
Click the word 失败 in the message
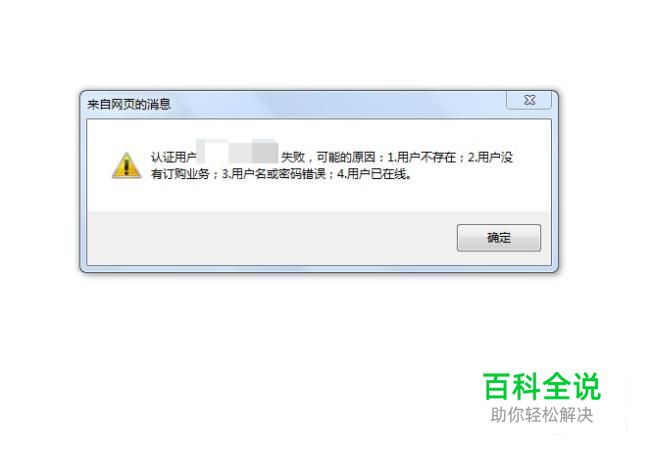(x=293, y=157)
